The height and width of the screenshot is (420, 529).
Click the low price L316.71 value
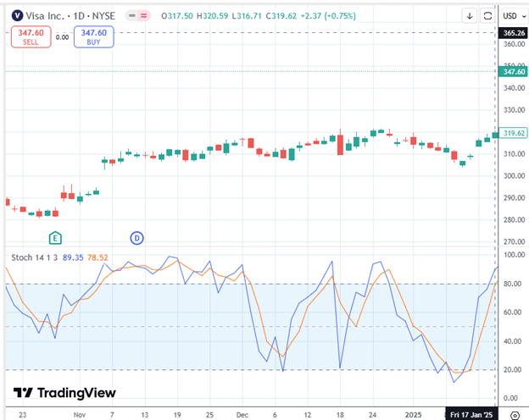coord(247,16)
